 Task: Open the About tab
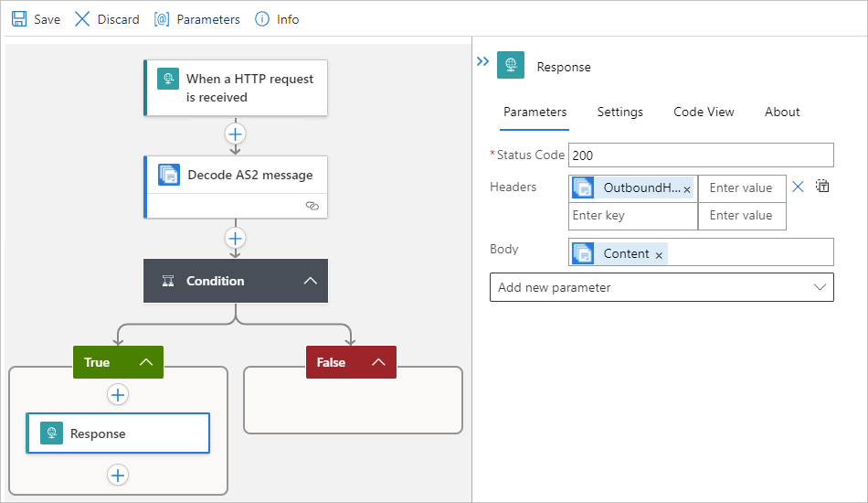coord(782,112)
